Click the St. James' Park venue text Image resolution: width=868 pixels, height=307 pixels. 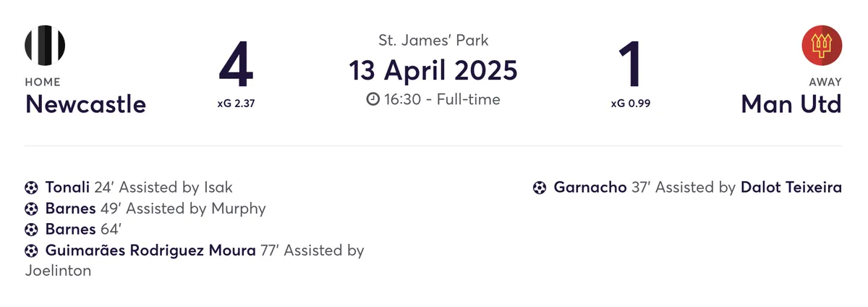tap(433, 41)
